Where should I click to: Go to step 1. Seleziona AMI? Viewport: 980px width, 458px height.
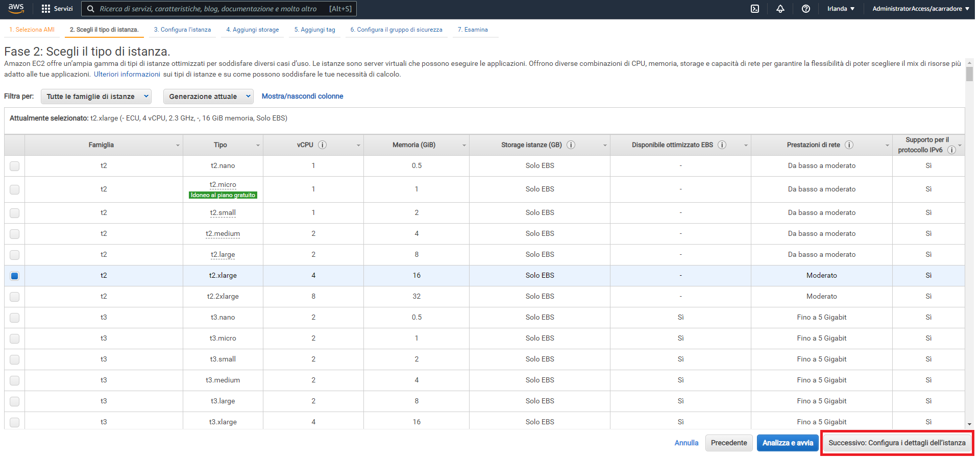[32, 30]
